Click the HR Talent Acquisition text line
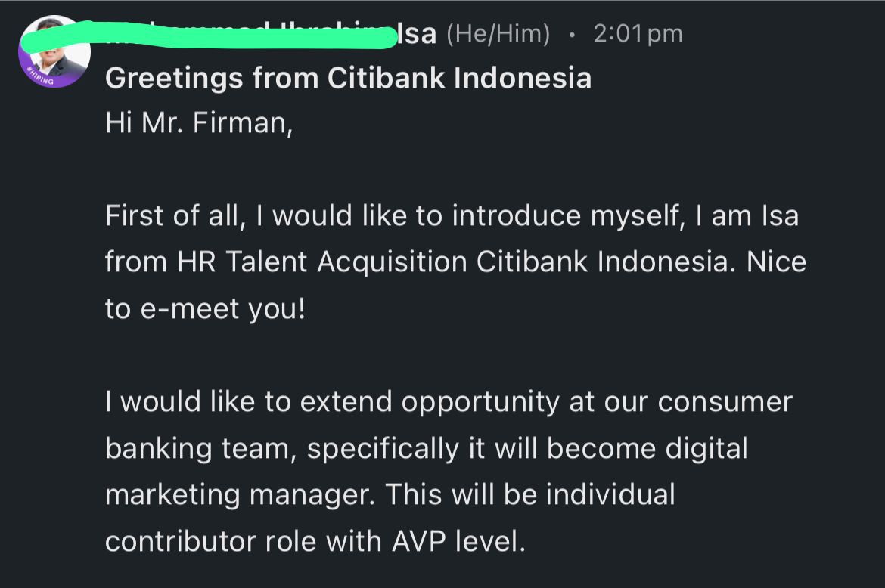Viewport: 885px width, 588px height. click(x=455, y=262)
